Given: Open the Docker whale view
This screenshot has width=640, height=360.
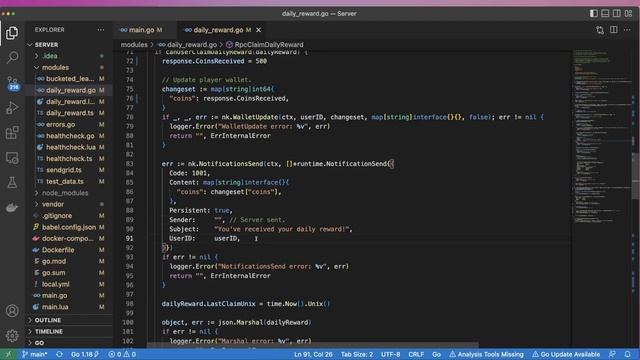Looking at the screenshot, I should coord(12,207).
